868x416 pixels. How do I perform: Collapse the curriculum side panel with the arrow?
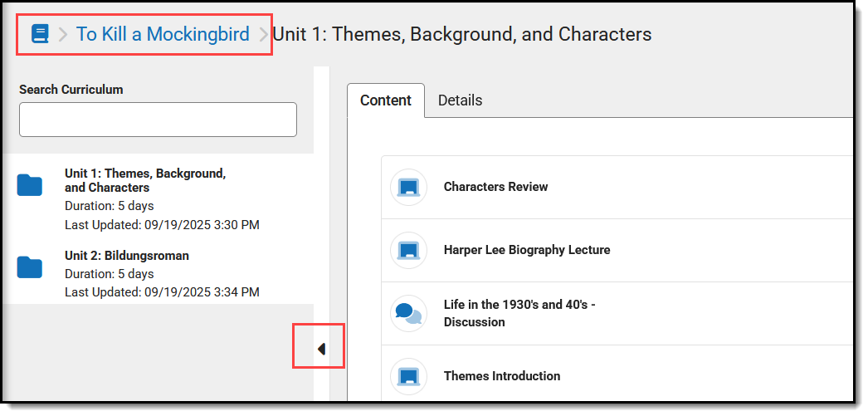322,349
